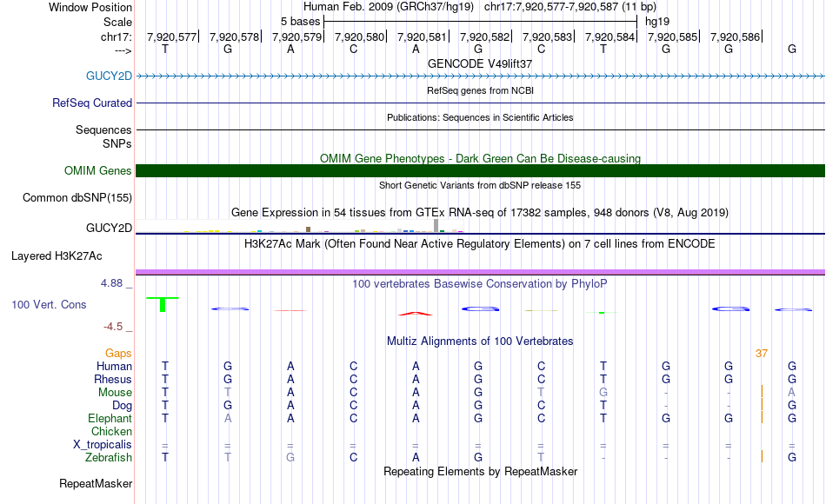The width and height of the screenshot is (826, 504).
Task: Click the Layered H3K27Ac track label
Action: tap(57, 256)
